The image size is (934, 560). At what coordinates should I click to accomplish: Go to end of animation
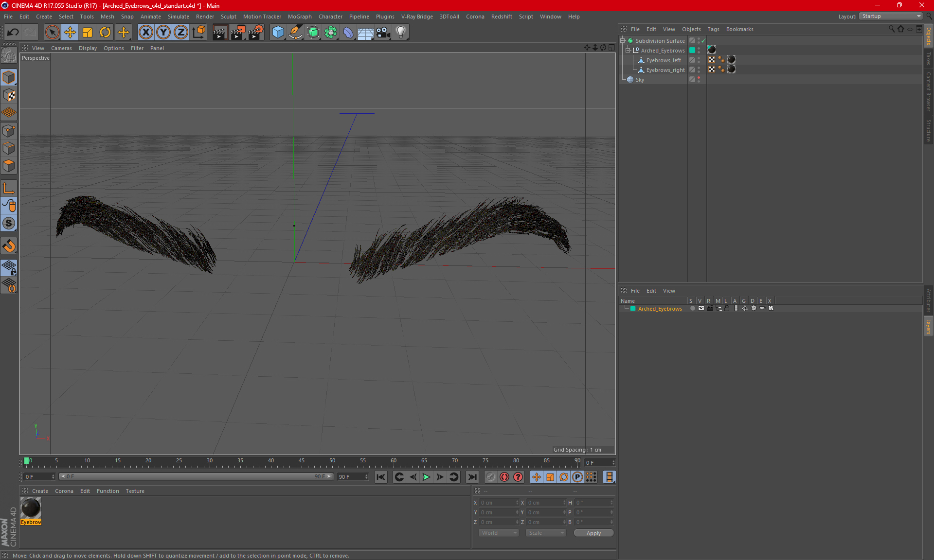point(472,477)
